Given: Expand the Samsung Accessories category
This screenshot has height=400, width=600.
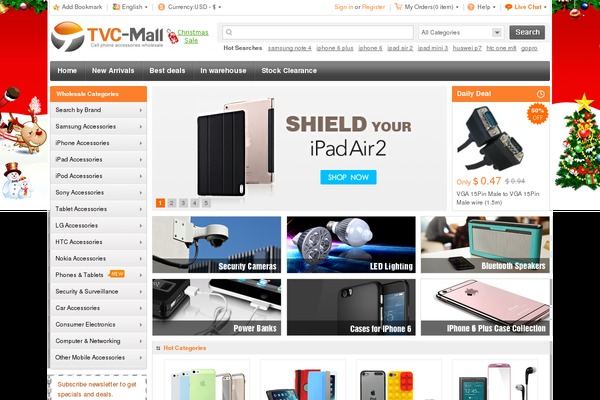Looking at the screenshot, I should pos(98,126).
